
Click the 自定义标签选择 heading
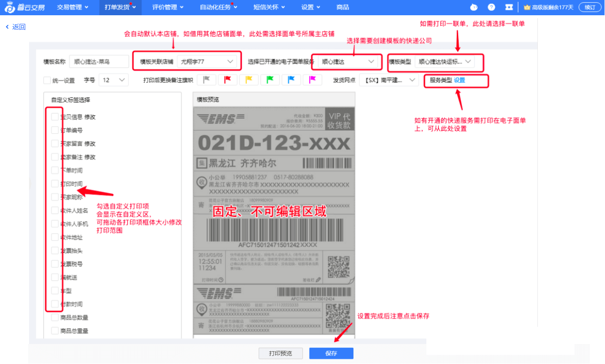pyautogui.click(x=71, y=100)
